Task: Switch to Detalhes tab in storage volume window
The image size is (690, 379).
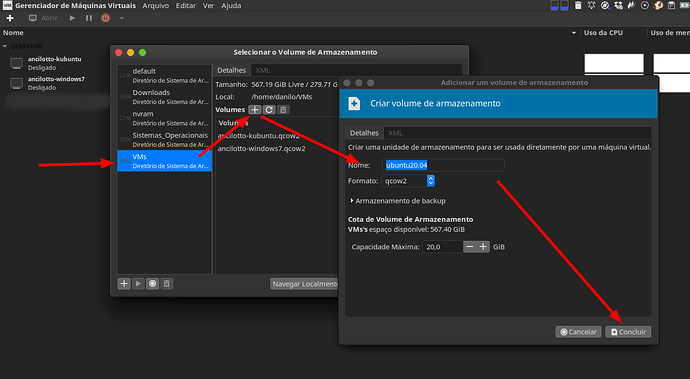Action: pyautogui.click(x=231, y=70)
